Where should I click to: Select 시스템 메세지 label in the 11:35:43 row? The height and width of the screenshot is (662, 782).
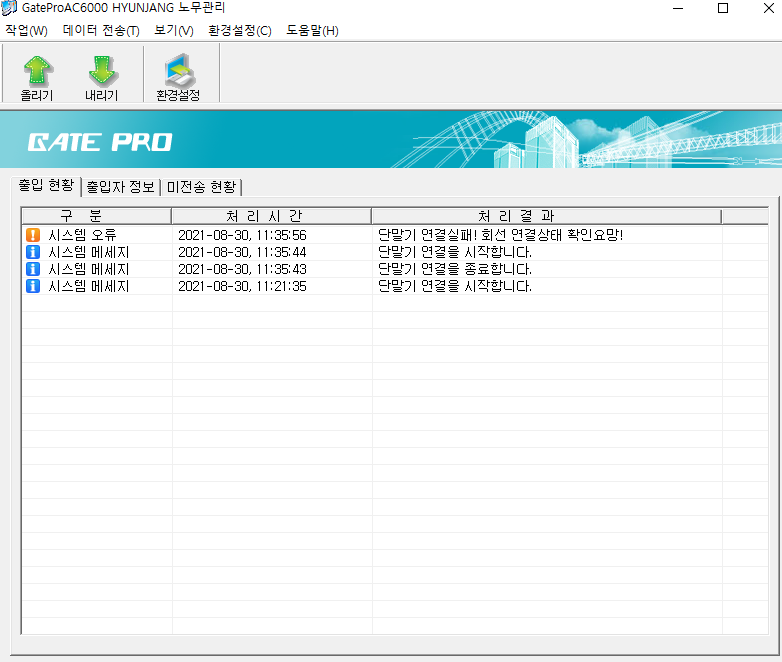[89, 269]
